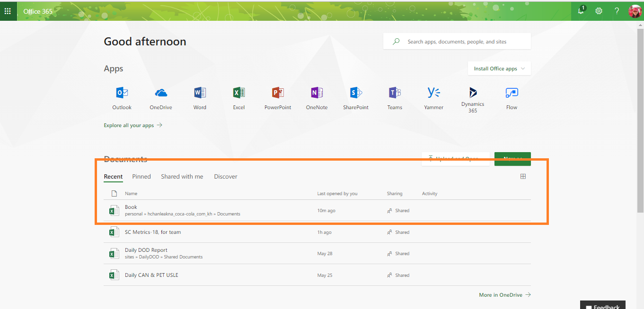Screen dimensions: 644x309
Task: Click the 10m ago timestamp
Action: (326, 211)
